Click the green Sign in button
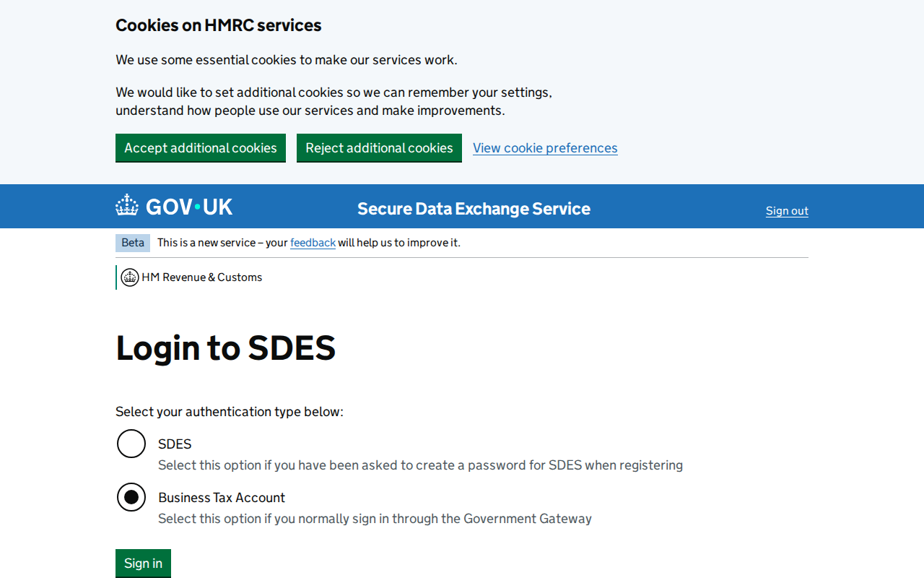Screen dimensions: 924x578 143,563
